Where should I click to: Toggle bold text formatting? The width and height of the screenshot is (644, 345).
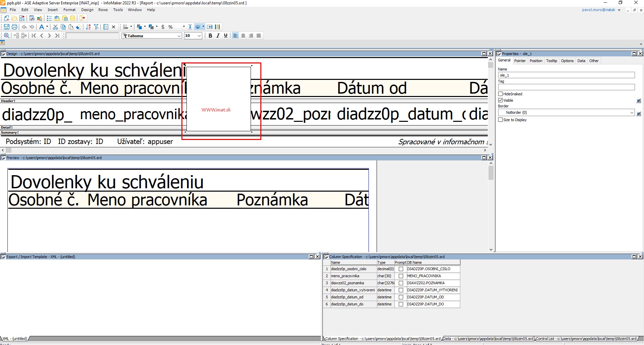pyautogui.click(x=210, y=36)
